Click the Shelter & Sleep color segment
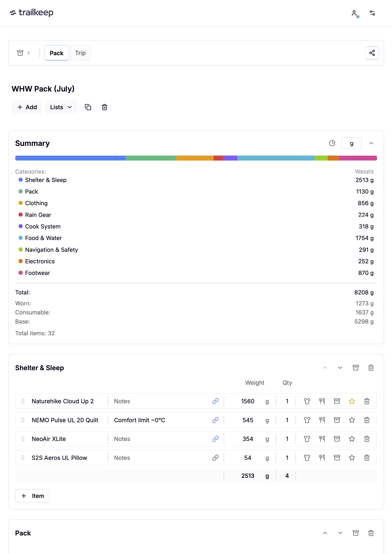 (70, 158)
